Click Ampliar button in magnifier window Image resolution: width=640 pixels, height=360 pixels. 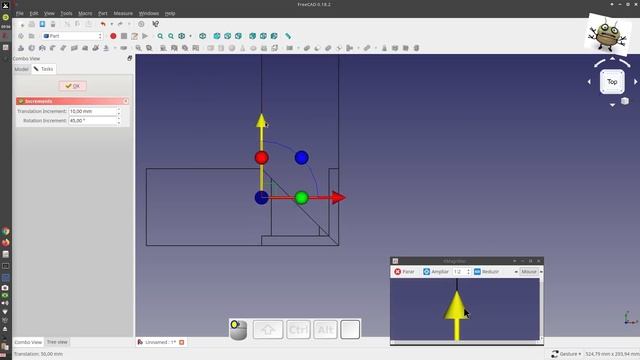436,271
